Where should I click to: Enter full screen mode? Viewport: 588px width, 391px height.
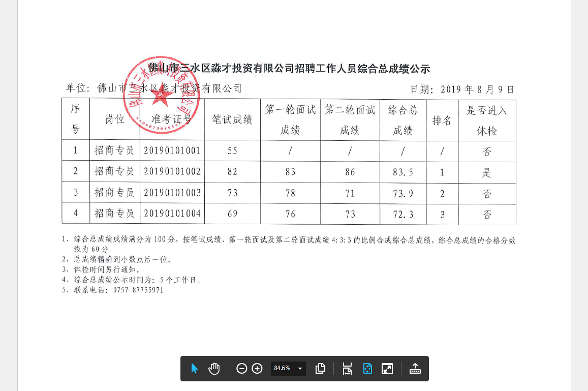click(387, 369)
